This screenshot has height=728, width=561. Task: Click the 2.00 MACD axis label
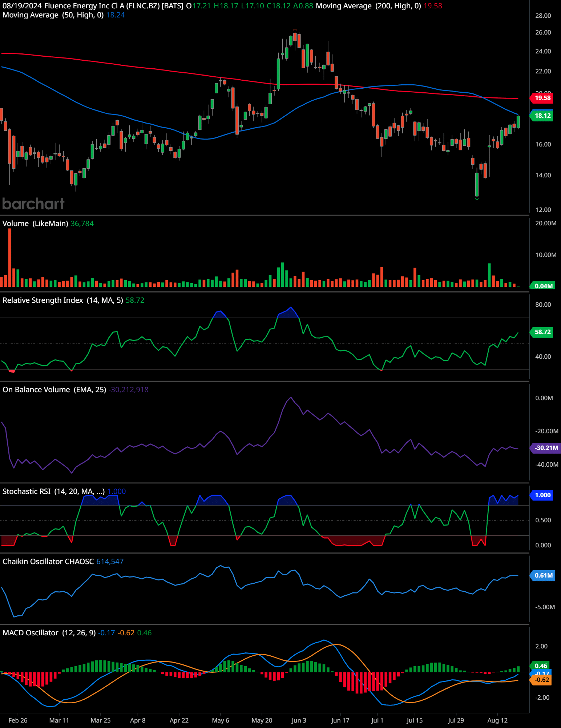(x=541, y=646)
